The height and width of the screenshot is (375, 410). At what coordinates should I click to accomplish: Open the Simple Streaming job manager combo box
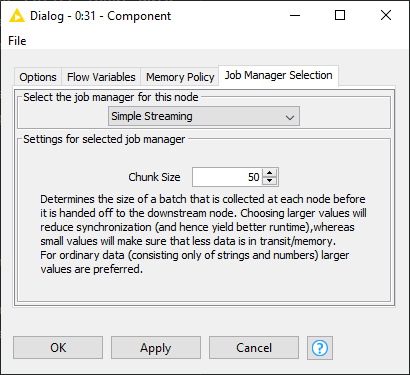click(x=204, y=116)
